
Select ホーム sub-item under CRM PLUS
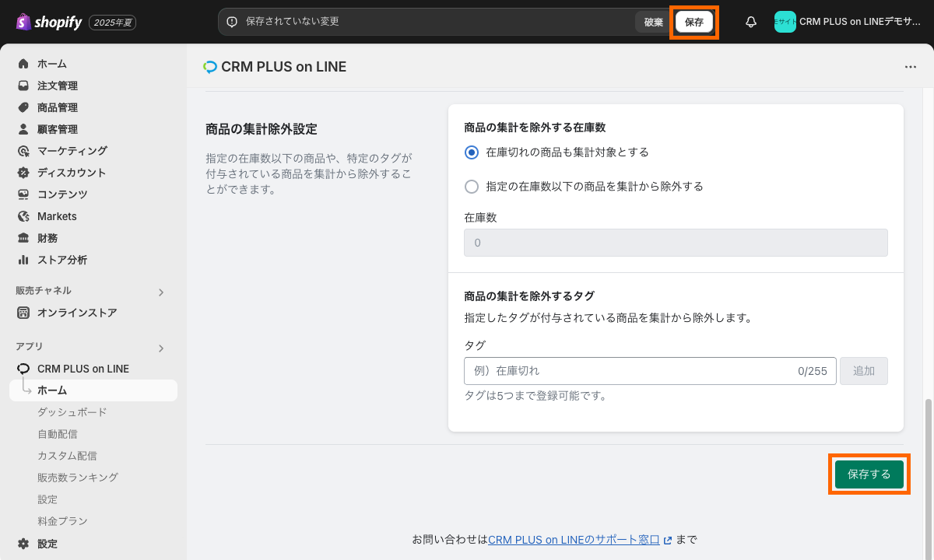click(93, 390)
